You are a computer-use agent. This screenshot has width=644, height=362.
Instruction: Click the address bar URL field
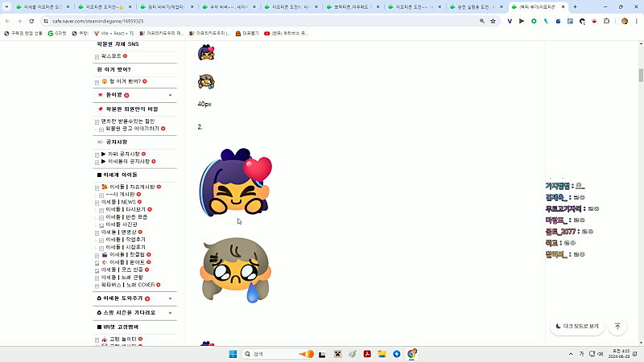[263, 21]
